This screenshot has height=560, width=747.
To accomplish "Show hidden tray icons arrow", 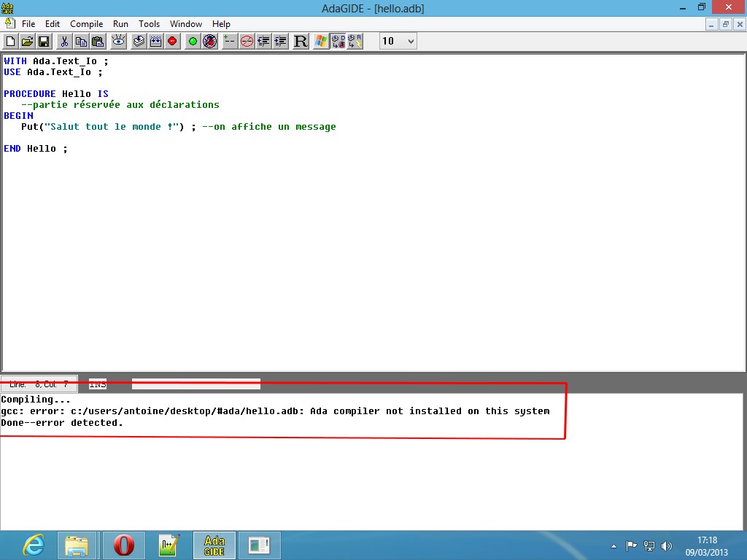I will (x=614, y=546).
